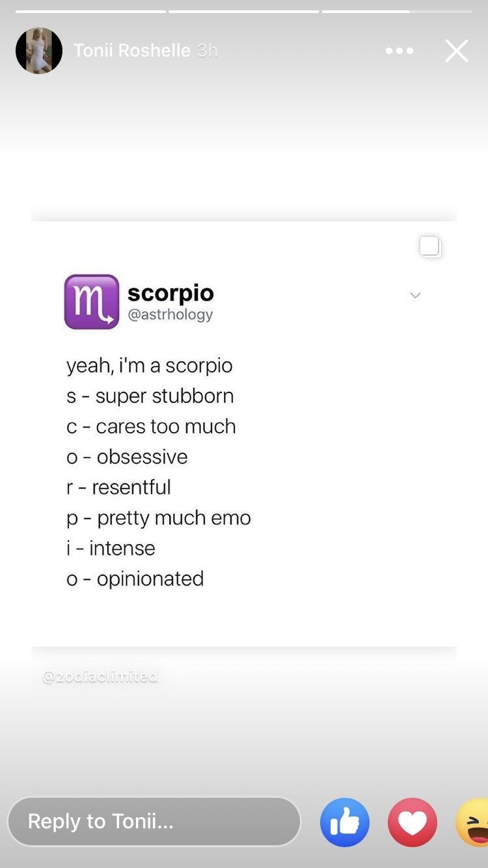
Task: Send the laughing Haha emoji reaction
Action: point(472,822)
